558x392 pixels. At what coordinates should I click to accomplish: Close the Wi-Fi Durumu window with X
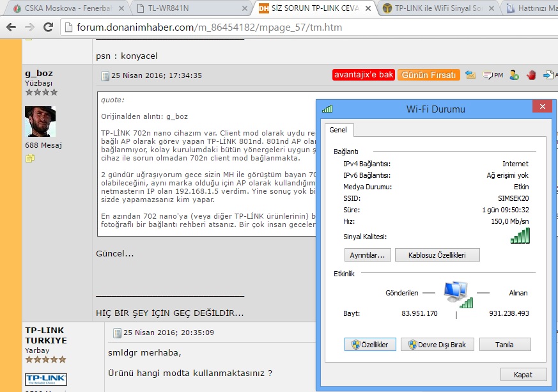tap(543, 106)
